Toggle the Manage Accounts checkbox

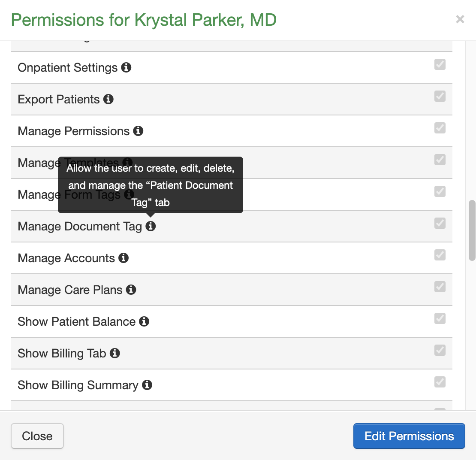pyautogui.click(x=440, y=255)
